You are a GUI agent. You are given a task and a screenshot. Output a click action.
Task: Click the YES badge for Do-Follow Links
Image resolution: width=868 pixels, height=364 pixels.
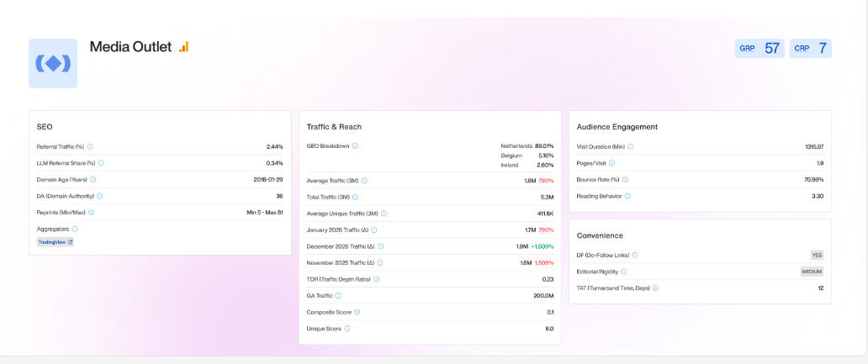(816, 255)
